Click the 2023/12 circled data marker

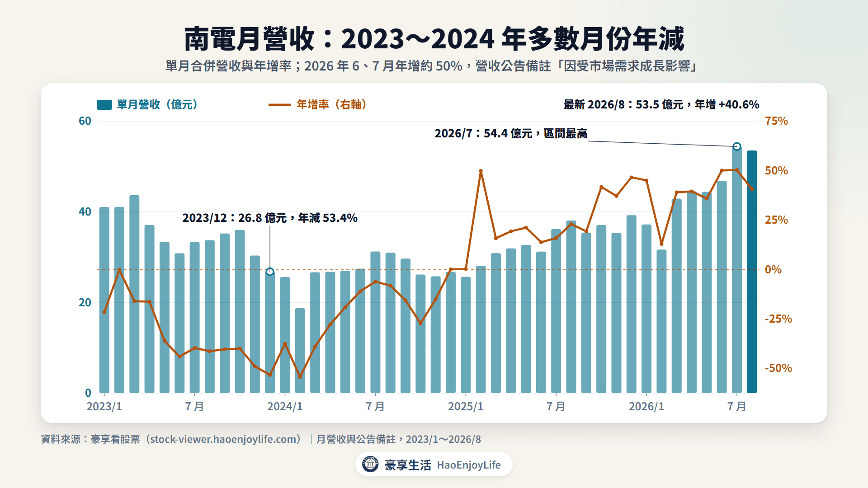coord(270,272)
